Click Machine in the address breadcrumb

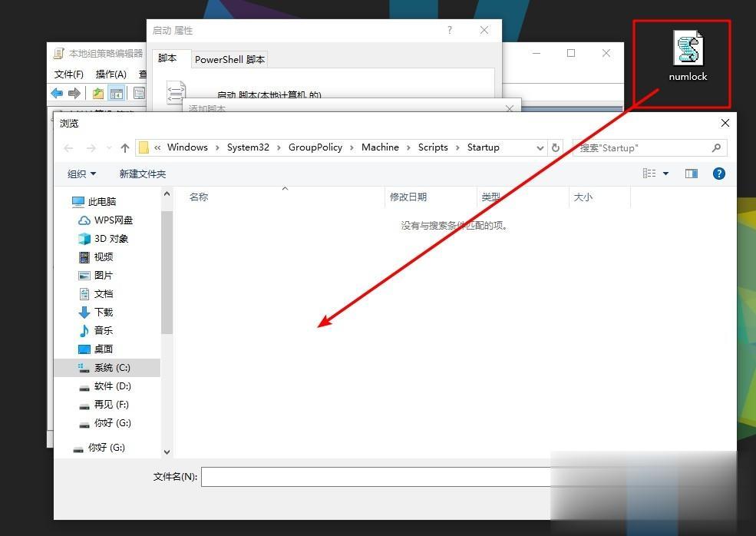point(380,147)
